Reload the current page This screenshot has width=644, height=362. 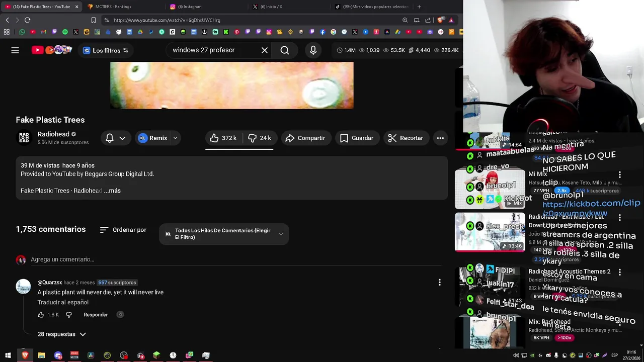point(27,20)
